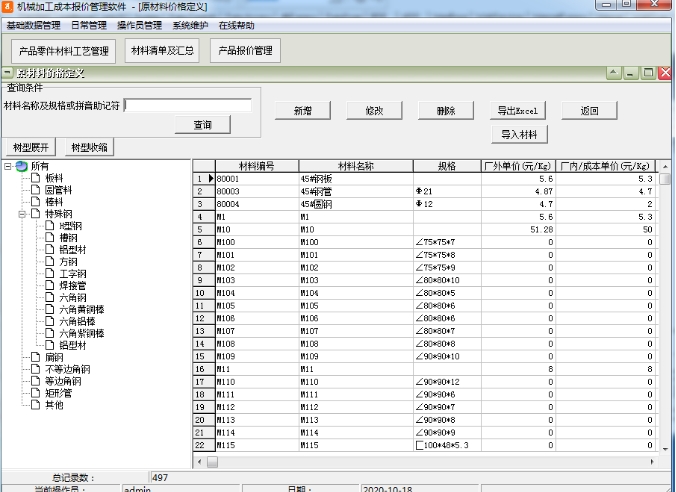Click the 树型展开 button
This screenshot has height=492, width=676.
point(31,147)
